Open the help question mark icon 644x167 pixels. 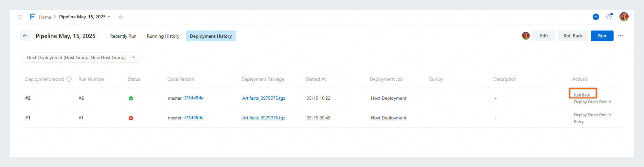(x=609, y=17)
